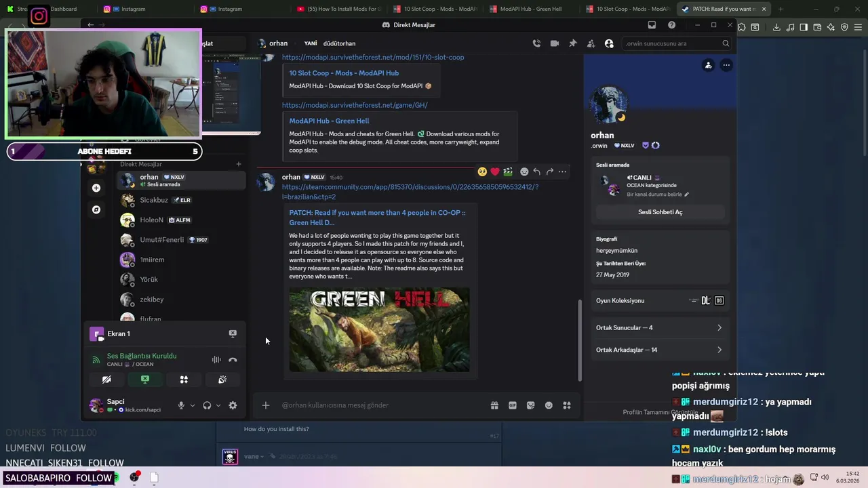This screenshot has height=488, width=868.
Task: Reply to orhan's message
Action: coord(536,171)
